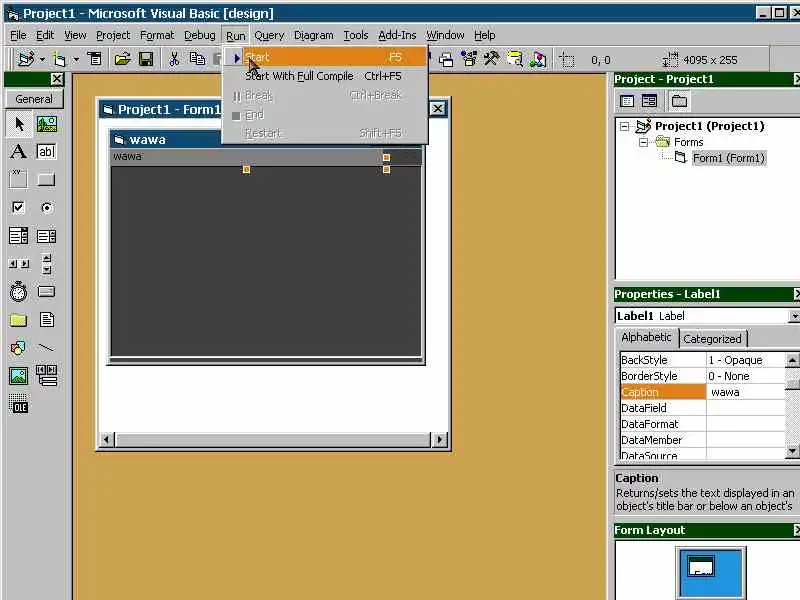Click the Toolbox hammer and wrench icon
This screenshot has width=800, height=600.
(x=491, y=59)
